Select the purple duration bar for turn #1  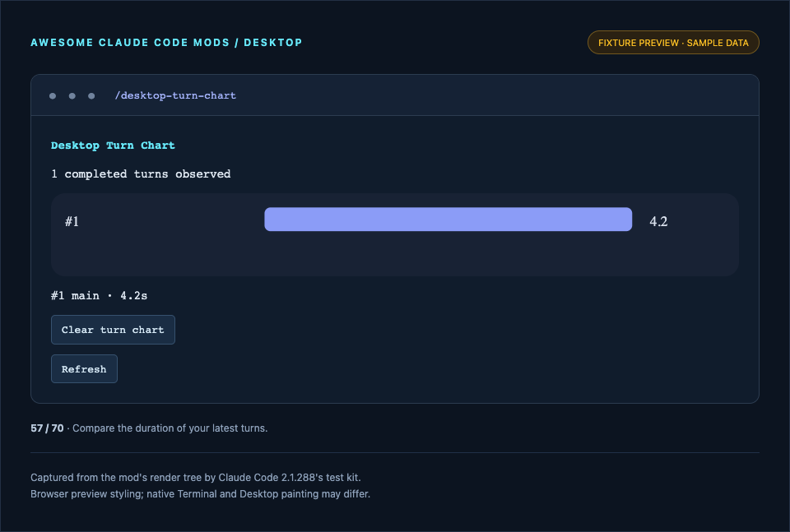pyautogui.click(x=448, y=220)
